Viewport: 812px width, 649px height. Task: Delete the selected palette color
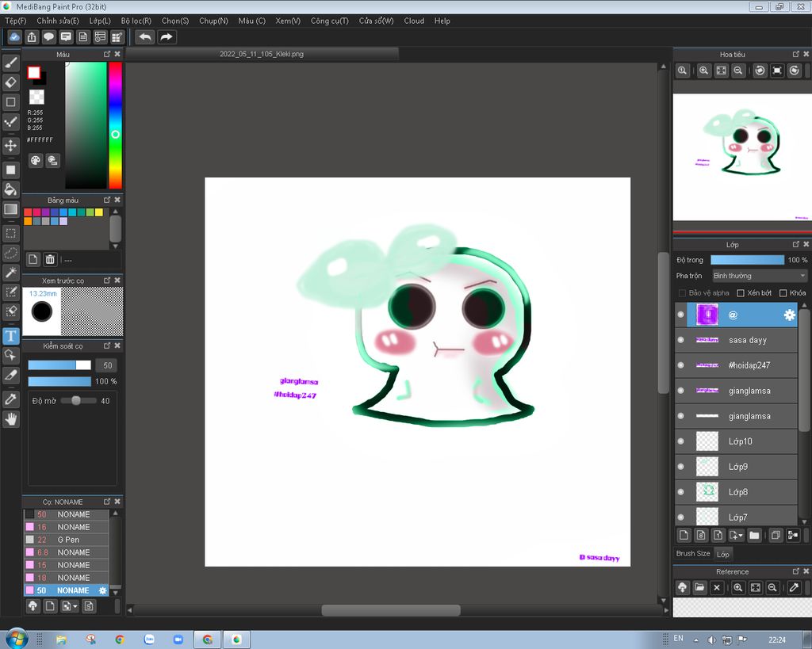point(50,259)
